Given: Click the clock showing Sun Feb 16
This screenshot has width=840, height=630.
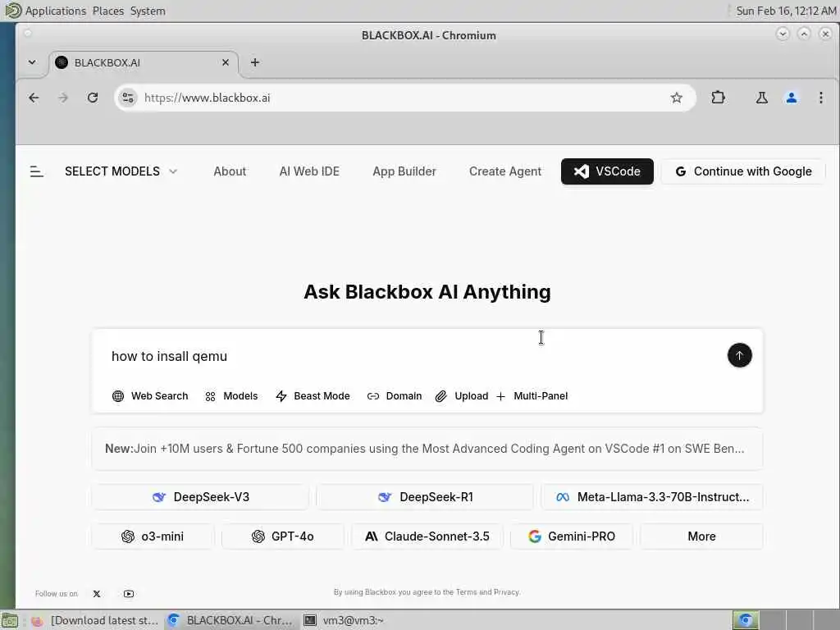Looking at the screenshot, I should click(x=786, y=11).
